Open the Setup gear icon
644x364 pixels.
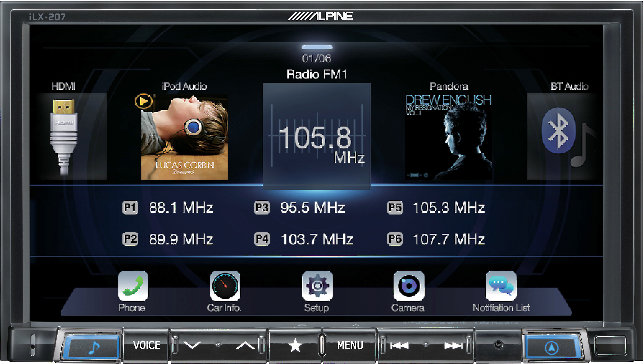pyautogui.click(x=317, y=286)
